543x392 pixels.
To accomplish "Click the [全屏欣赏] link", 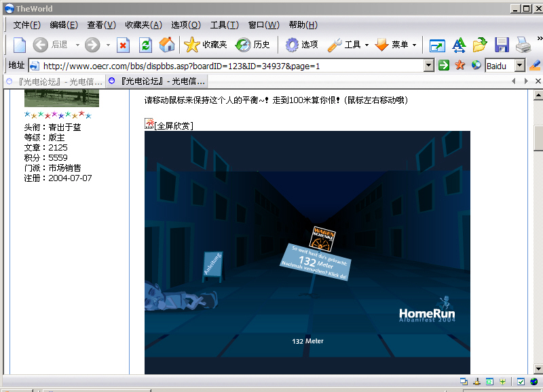I will click(174, 125).
